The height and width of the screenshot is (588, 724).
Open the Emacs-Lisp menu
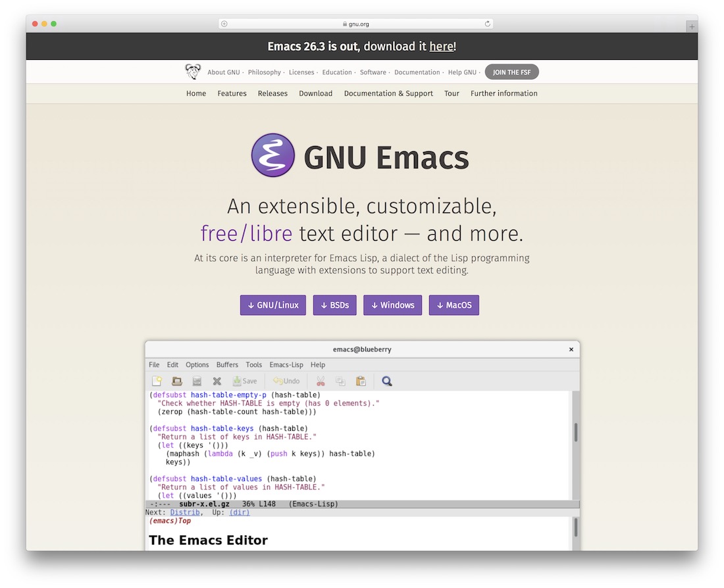(286, 364)
